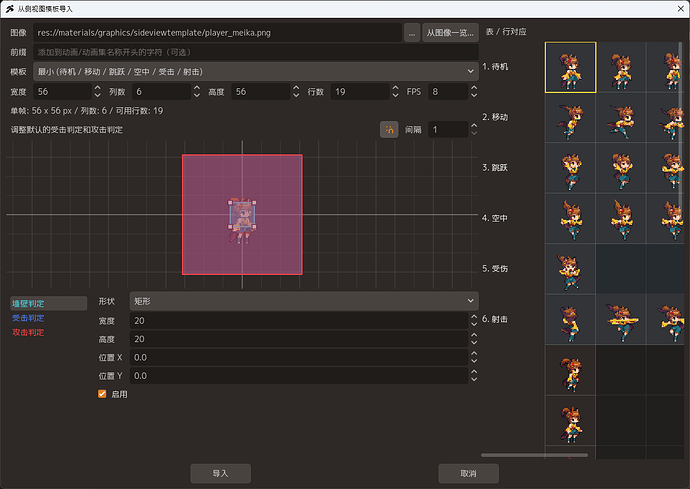Select the second 射击 frame thumbnail
The height and width of the screenshot is (489, 690).
(x=621, y=320)
